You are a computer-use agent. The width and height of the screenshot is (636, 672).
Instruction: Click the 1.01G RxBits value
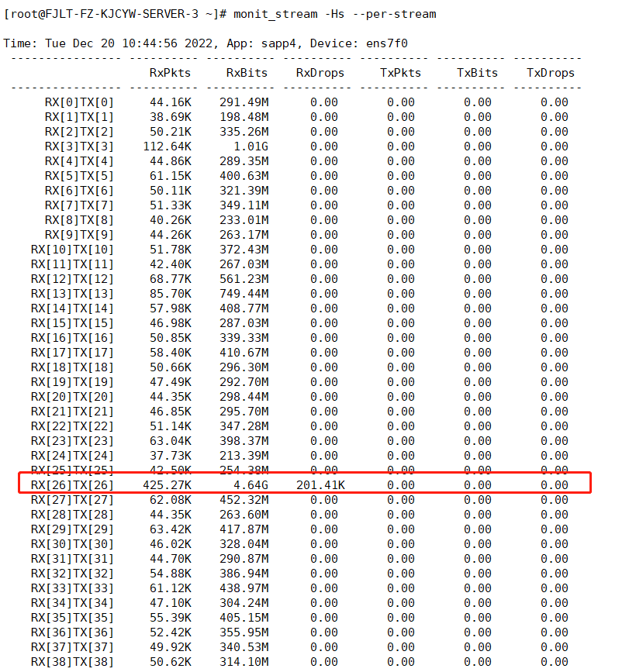250,146
